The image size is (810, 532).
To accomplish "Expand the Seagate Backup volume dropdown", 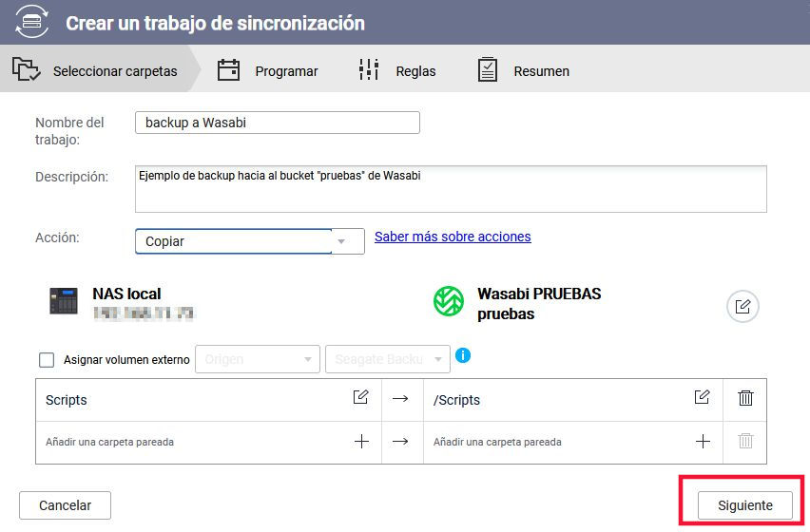I will (x=387, y=360).
